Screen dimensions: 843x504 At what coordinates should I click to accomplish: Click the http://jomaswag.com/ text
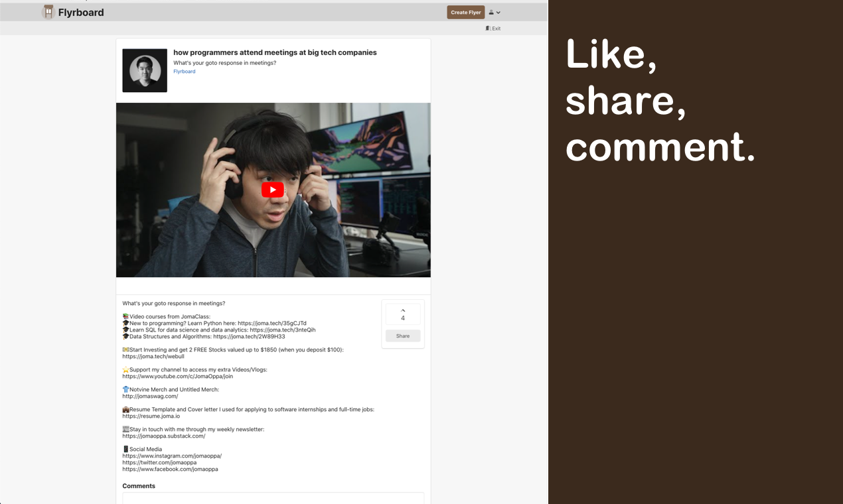[x=150, y=397]
